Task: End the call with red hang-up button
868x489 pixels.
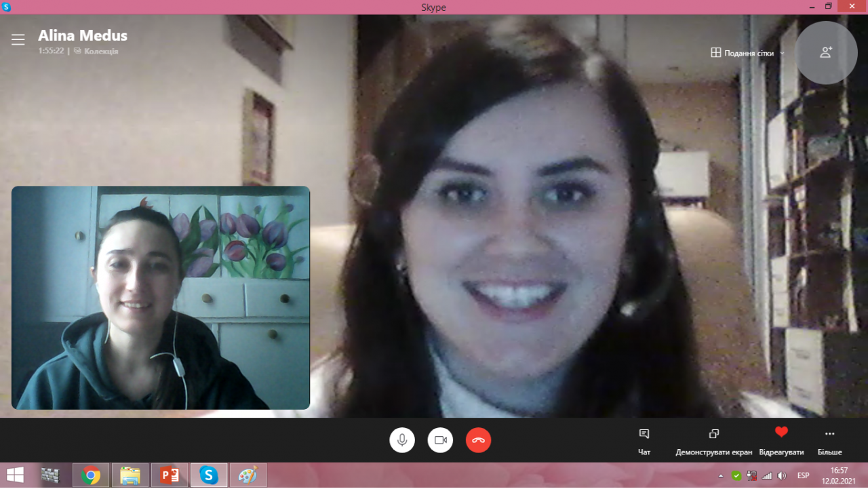Action: [x=478, y=440]
